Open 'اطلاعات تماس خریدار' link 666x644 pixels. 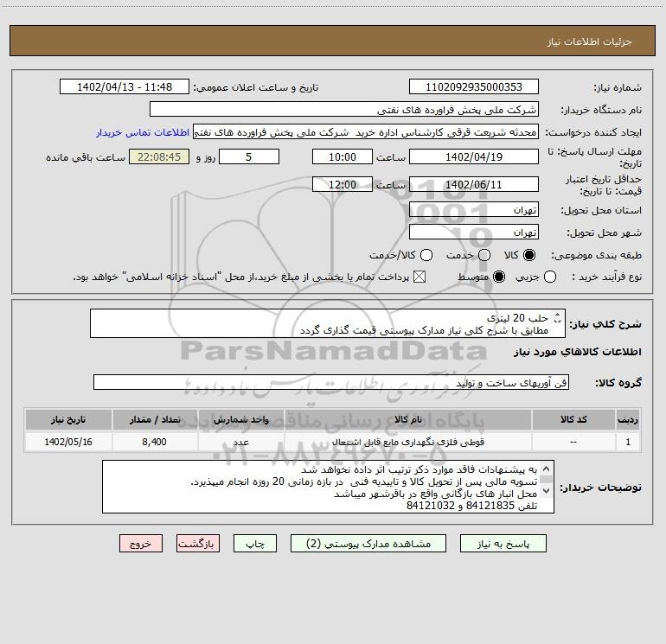click(143, 132)
